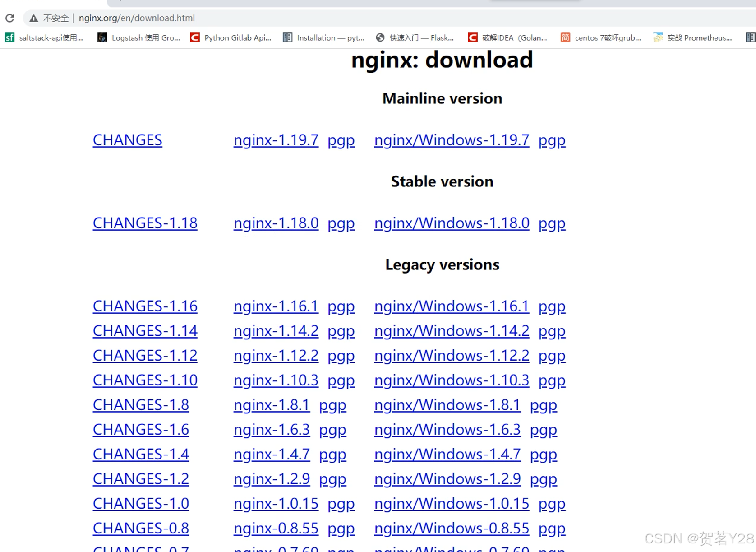
Task: Download nginx/Windows-1.2.9
Action: pyautogui.click(x=447, y=479)
